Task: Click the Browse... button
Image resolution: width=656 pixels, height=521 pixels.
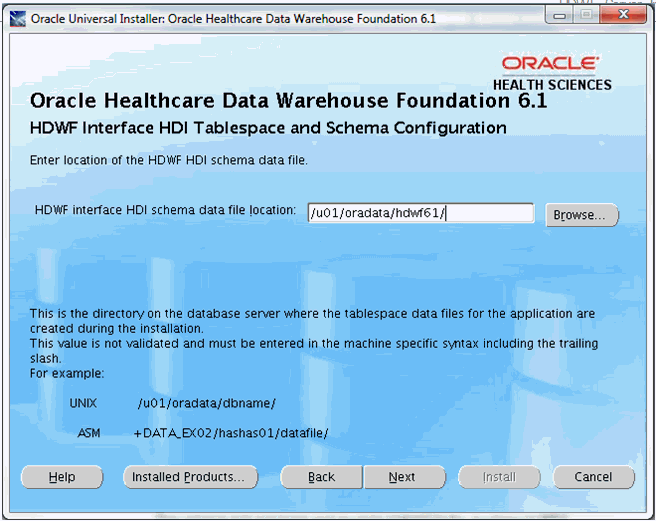Action: 582,215
